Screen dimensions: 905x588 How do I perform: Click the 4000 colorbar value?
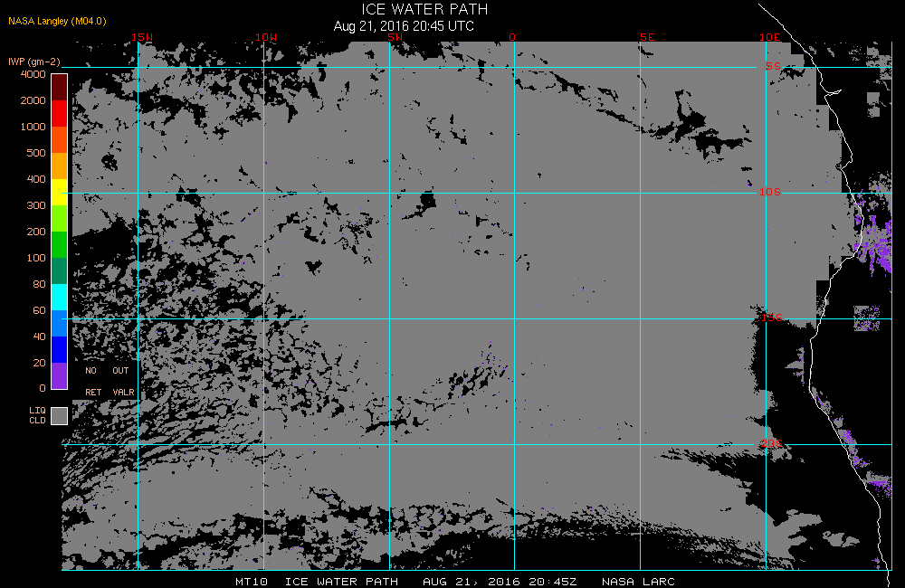[33, 74]
